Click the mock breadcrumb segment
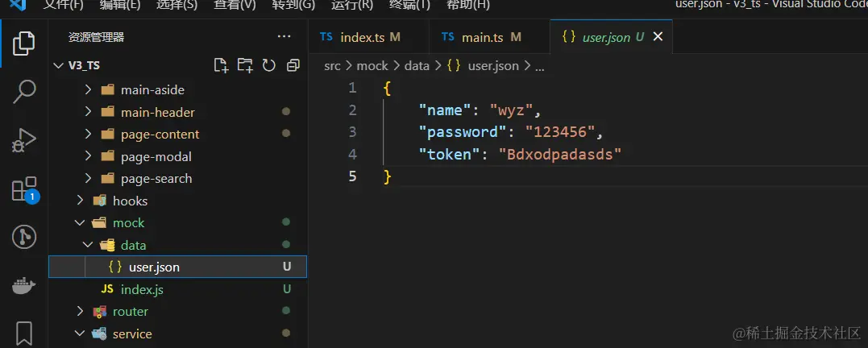The image size is (868, 348). point(372,66)
